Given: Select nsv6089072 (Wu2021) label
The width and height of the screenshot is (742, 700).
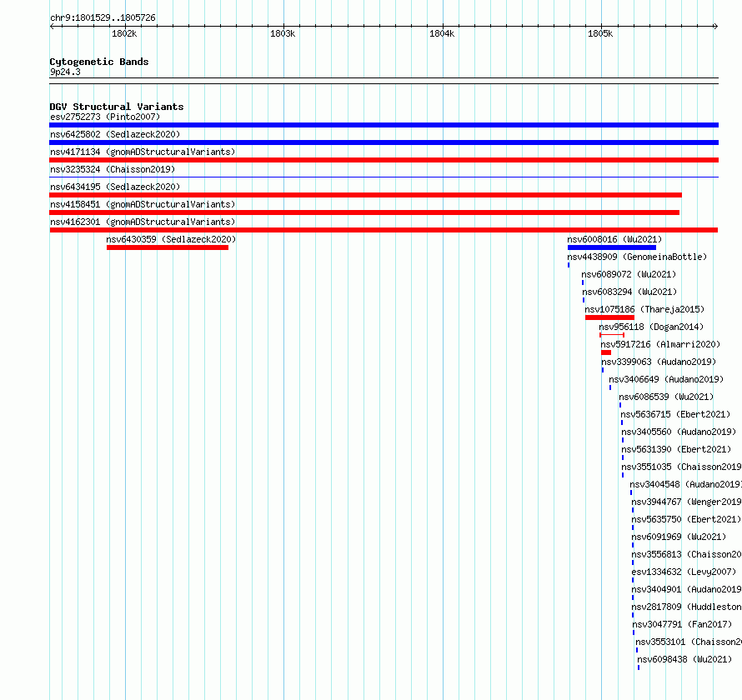Looking at the screenshot, I should pyautogui.click(x=629, y=274).
